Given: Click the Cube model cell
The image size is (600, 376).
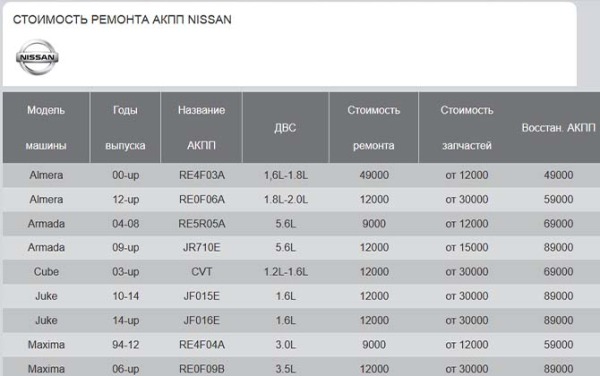Looking at the screenshot, I should tap(46, 272).
